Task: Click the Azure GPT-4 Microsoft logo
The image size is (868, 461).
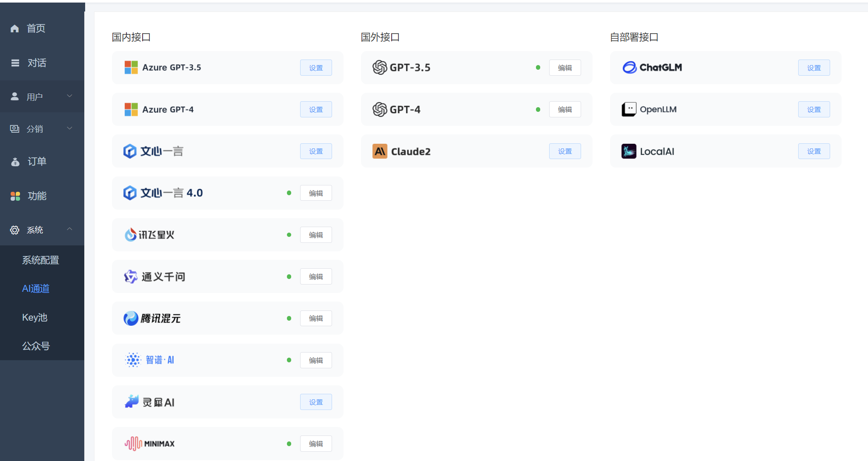Action: click(131, 109)
